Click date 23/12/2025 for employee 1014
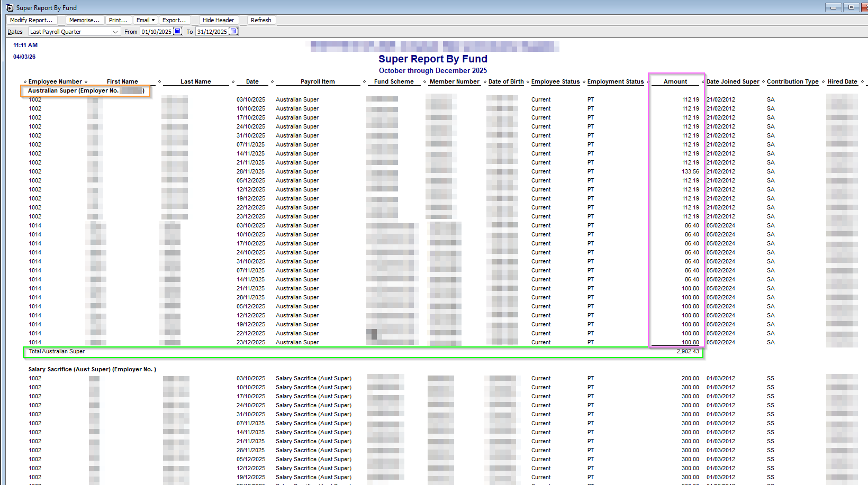Image resolution: width=868 pixels, height=485 pixels. [251, 342]
